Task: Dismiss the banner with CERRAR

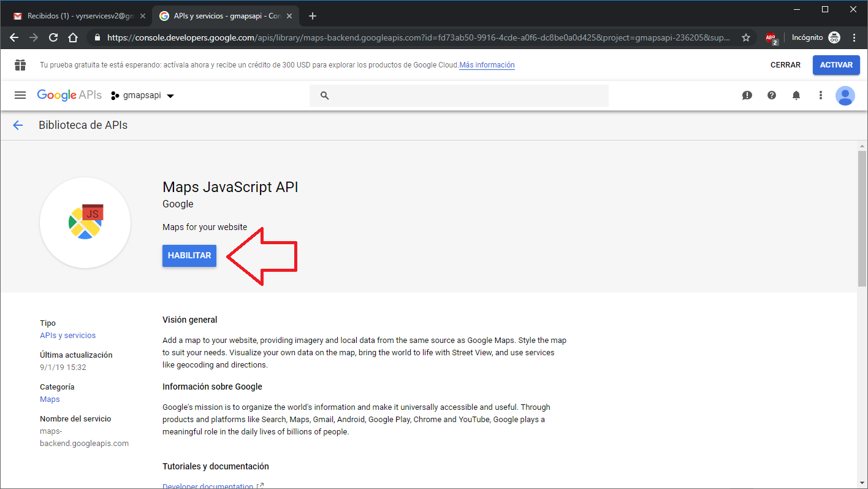Action: [785, 65]
